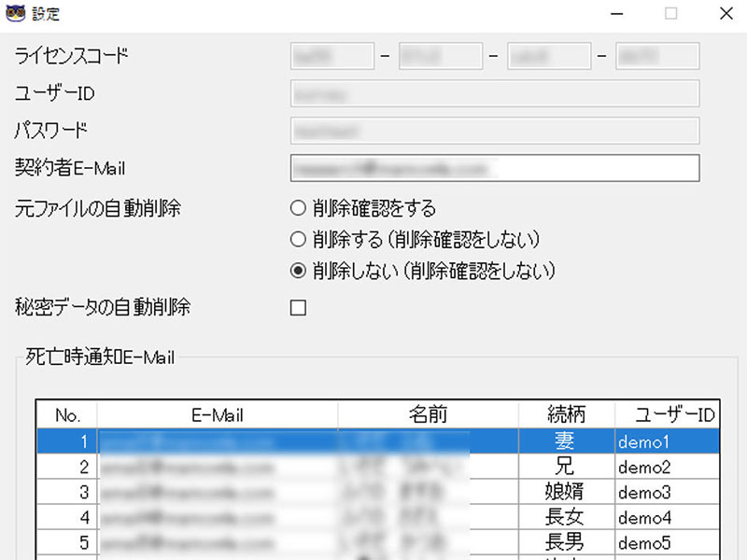747x560 pixels.
Task: Select row with user demo3
Action: point(378,492)
